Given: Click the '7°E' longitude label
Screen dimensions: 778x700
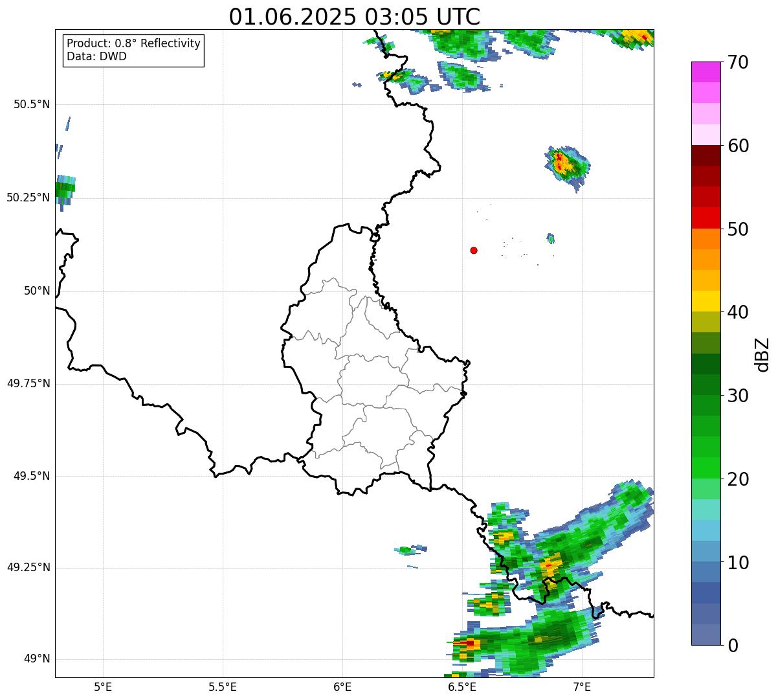Looking at the screenshot, I should click(582, 686).
